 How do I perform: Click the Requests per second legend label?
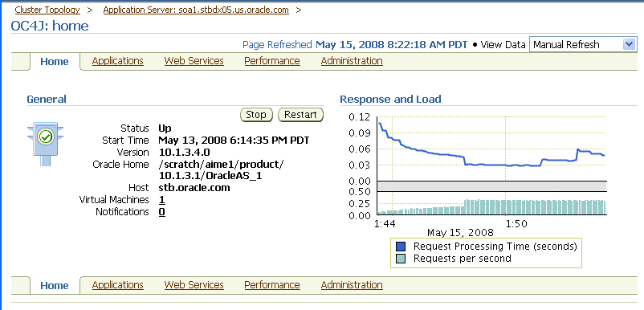[462, 259]
